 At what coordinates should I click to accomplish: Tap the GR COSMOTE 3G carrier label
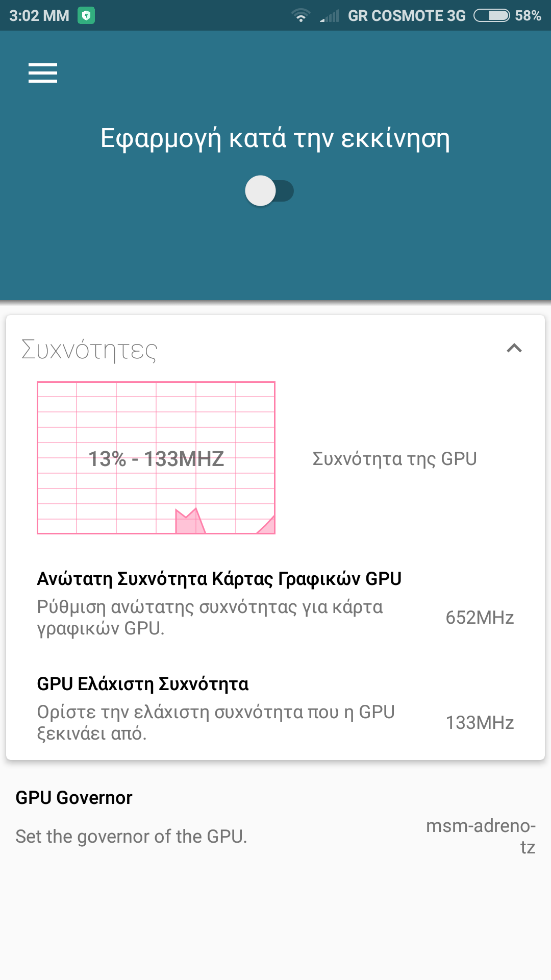pyautogui.click(x=407, y=16)
